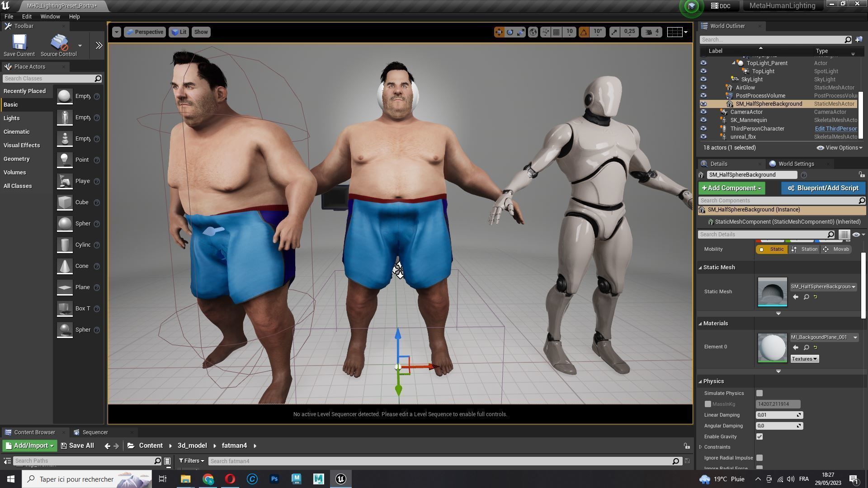Select the Lights category in Place Actors

[11, 118]
